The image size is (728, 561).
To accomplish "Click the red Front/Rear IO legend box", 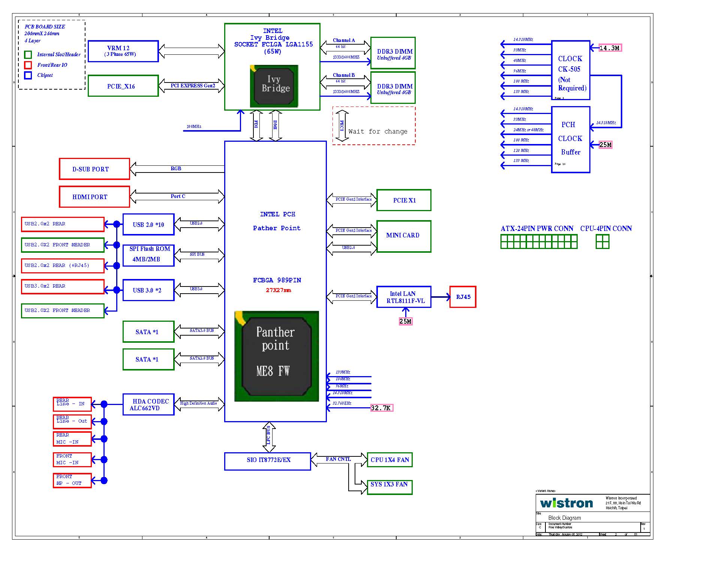I will click(x=28, y=65).
